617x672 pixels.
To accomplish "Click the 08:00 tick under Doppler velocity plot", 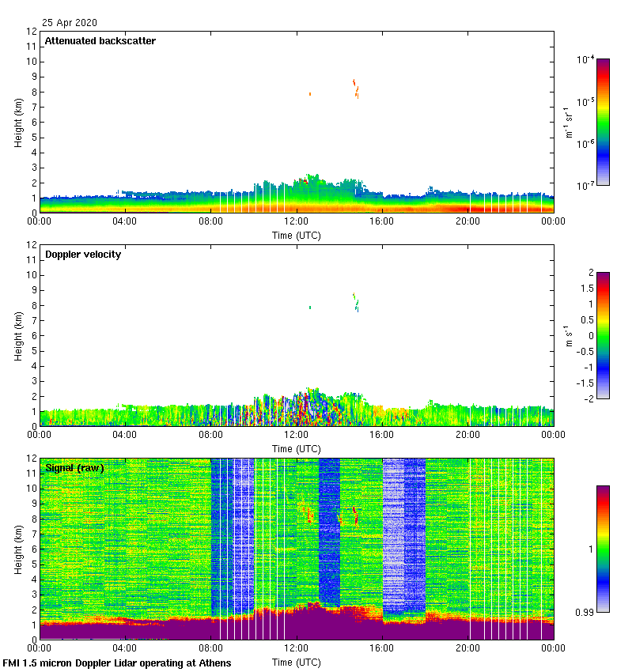I will point(210,436).
